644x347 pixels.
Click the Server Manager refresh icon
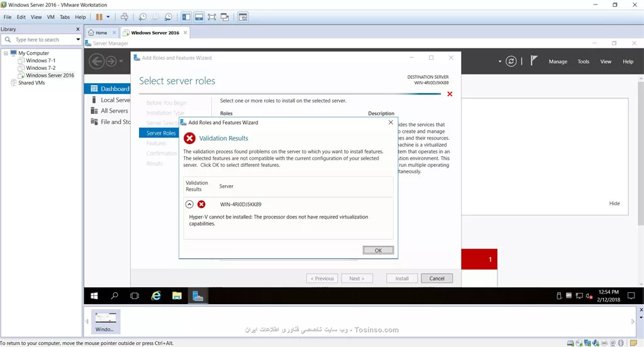coord(511,61)
